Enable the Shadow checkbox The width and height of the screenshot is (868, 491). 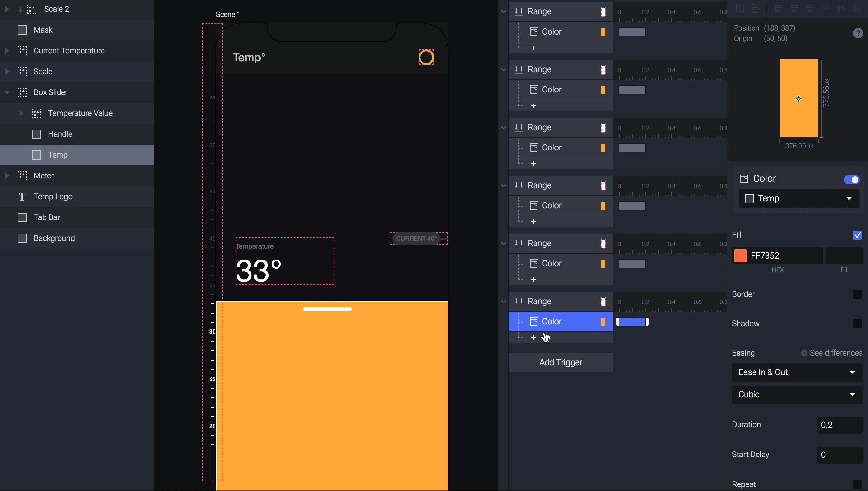click(857, 324)
